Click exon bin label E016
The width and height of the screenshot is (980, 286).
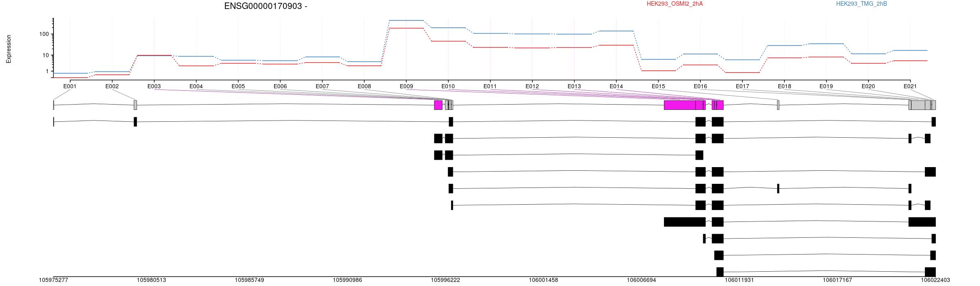(700, 86)
